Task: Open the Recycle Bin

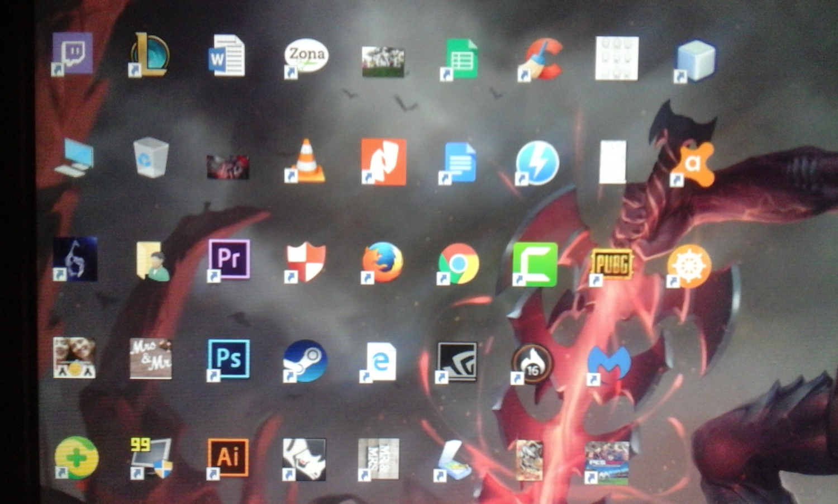Action: 151,158
